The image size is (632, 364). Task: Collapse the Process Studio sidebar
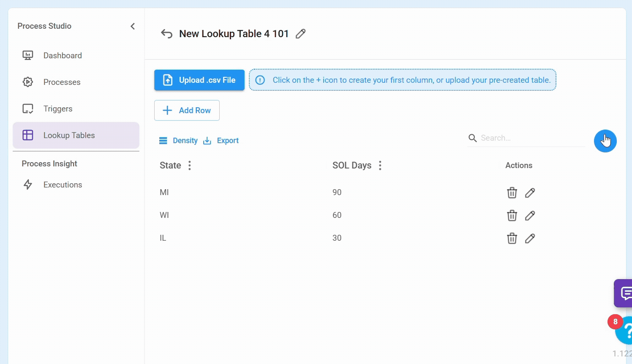pyautogui.click(x=133, y=26)
